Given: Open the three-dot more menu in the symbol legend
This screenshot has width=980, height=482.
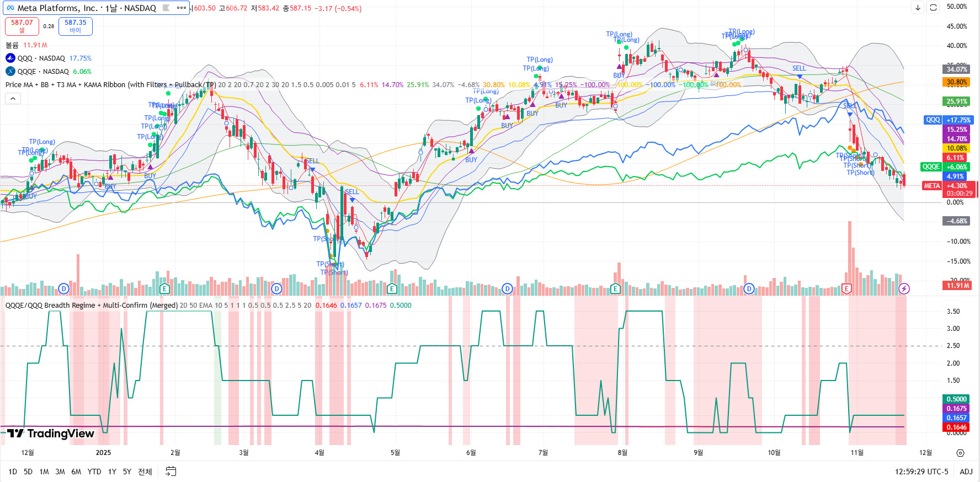Looking at the screenshot, I should click(x=181, y=8).
